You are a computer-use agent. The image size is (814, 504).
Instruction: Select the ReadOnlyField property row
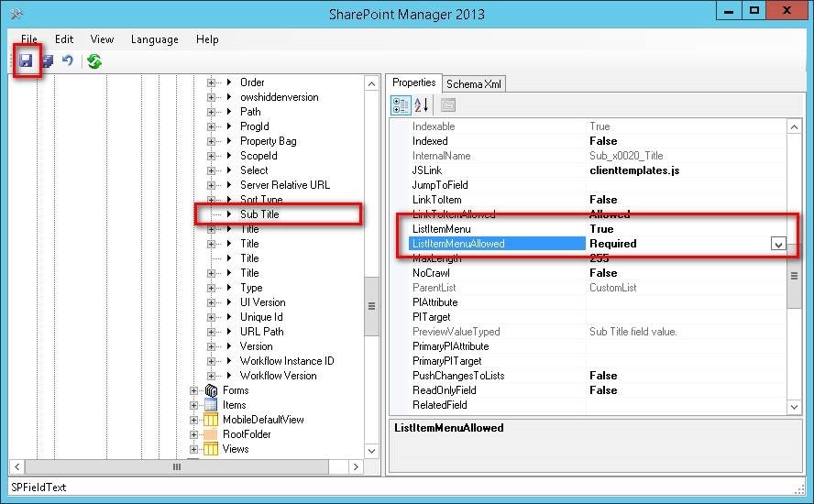[x=597, y=390]
